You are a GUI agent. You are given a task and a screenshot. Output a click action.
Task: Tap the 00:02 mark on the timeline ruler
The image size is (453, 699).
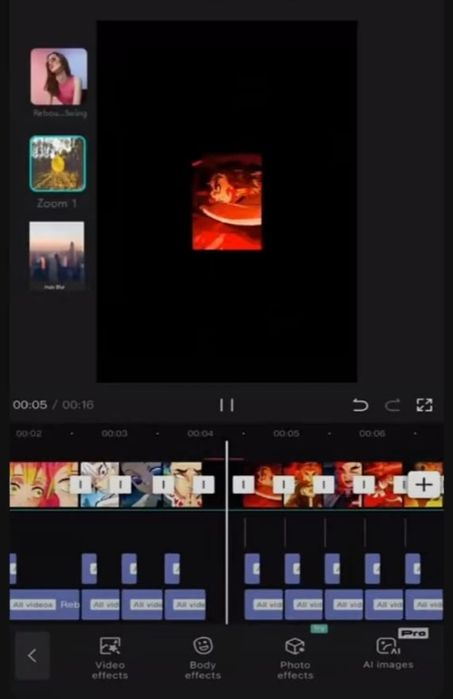(x=29, y=433)
